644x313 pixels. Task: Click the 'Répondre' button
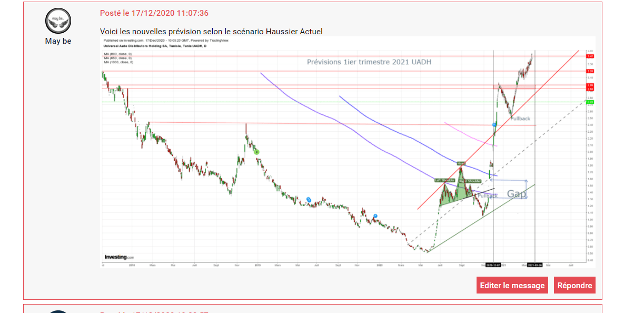pyautogui.click(x=574, y=285)
